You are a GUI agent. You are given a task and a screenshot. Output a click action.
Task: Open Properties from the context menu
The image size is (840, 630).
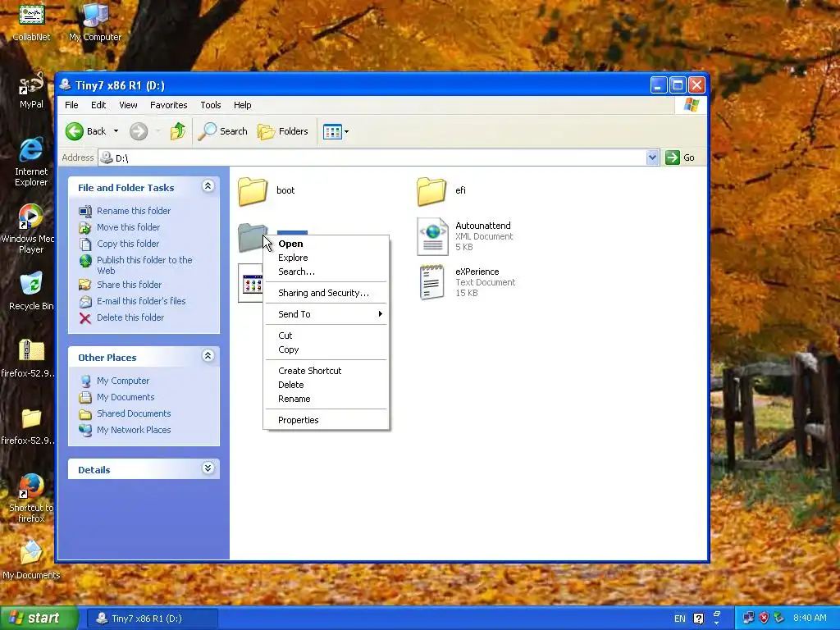pos(326,420)
